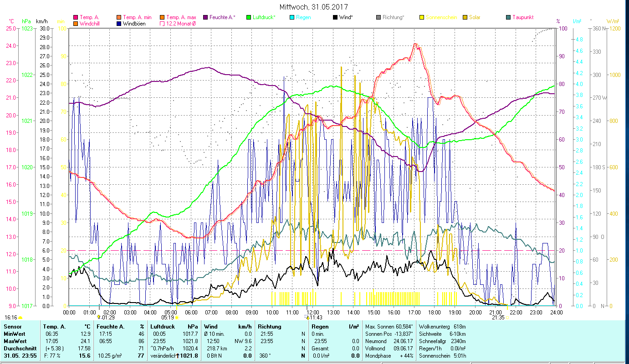Click the Temp. A. max legend swatch
This screenshot has height=364, width=629.
point(162,17)
